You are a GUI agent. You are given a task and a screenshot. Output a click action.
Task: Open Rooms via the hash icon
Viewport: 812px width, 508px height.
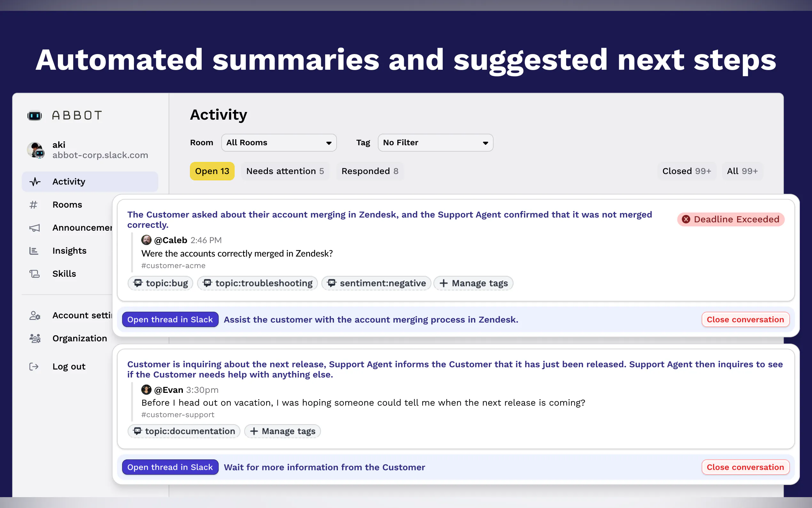click(x=34, y=205)
